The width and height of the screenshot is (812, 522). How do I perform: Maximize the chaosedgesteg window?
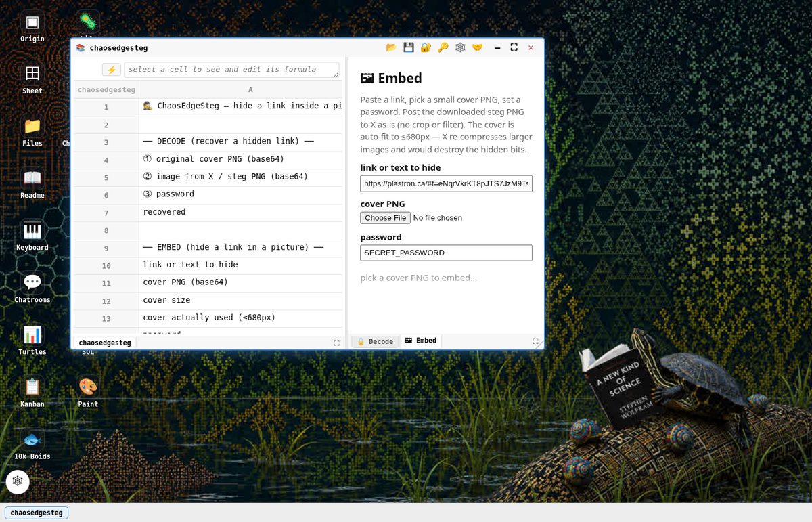point(514,47)
